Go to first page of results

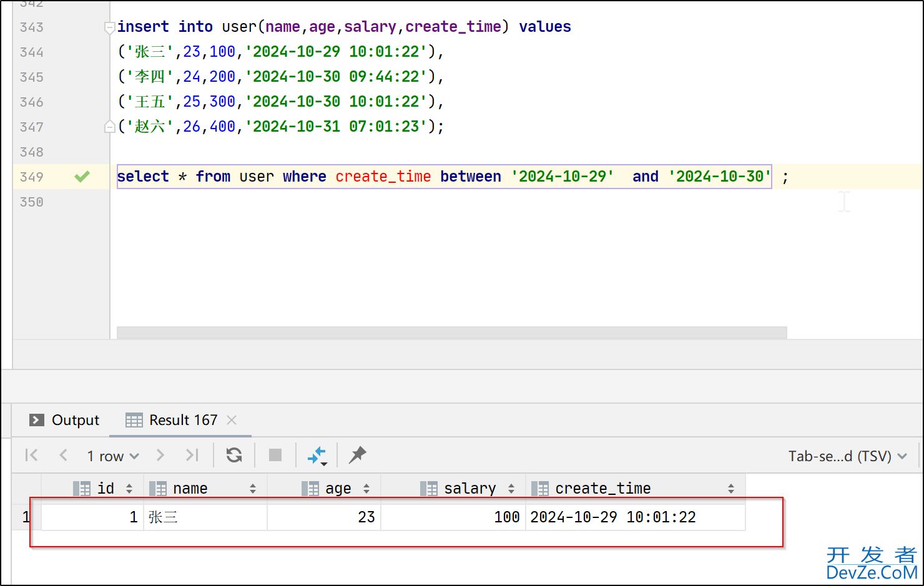click(31, 455)
